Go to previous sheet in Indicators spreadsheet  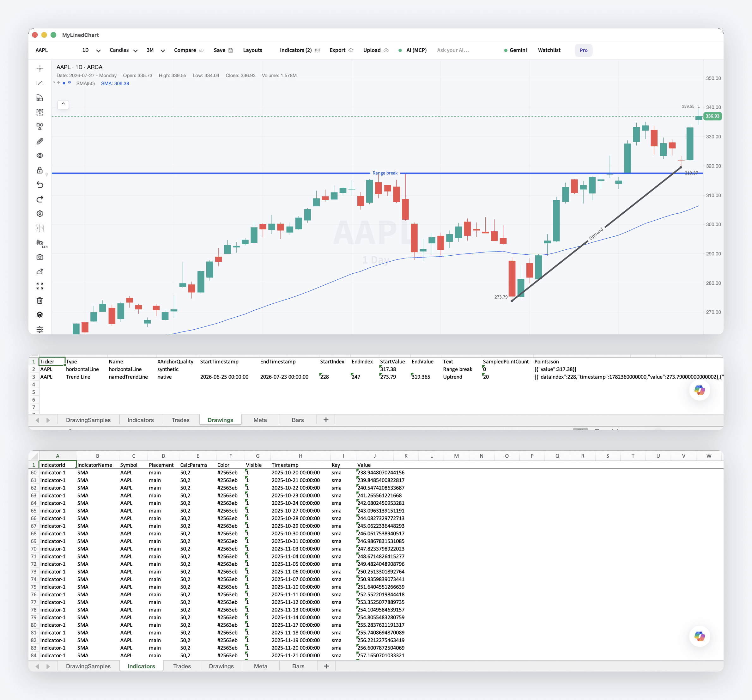tap(37, 667)
